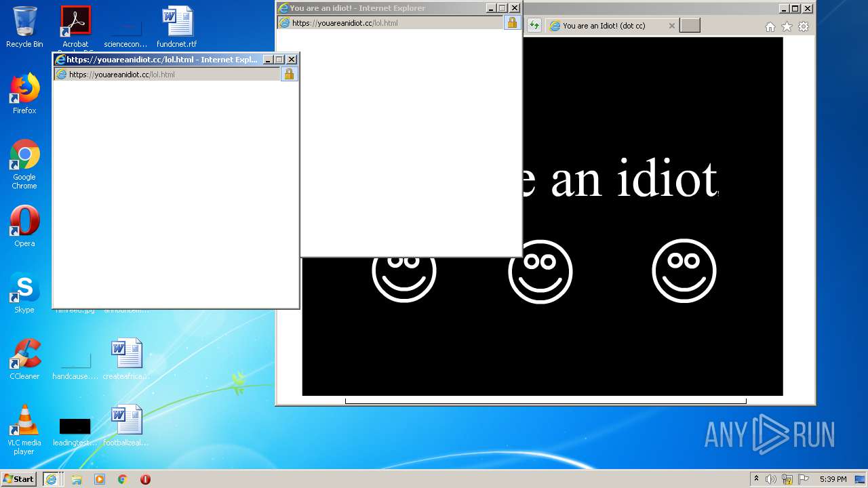Minimize the left lol.html popup window

(267, 60)
